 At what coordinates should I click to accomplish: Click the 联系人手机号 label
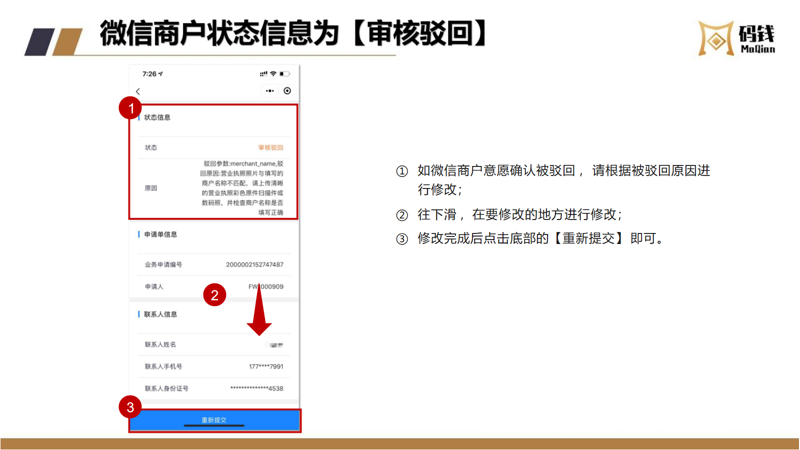(163, 367)
